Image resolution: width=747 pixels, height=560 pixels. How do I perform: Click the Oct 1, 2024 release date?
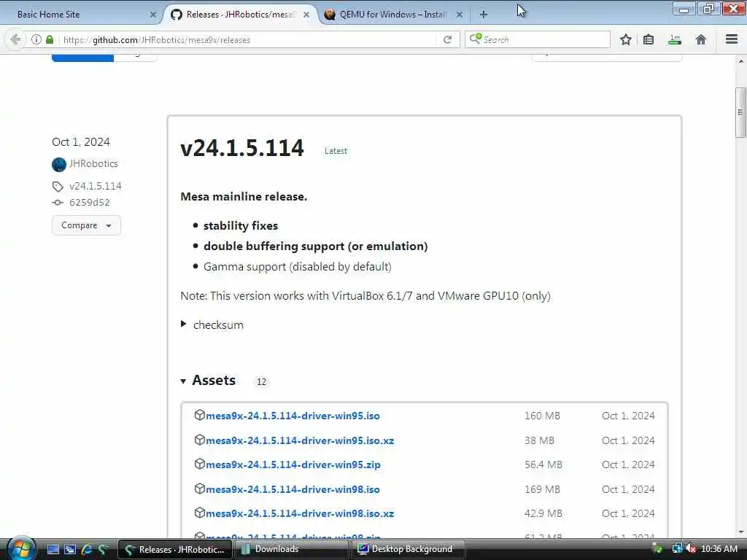[x=80, y=142]
